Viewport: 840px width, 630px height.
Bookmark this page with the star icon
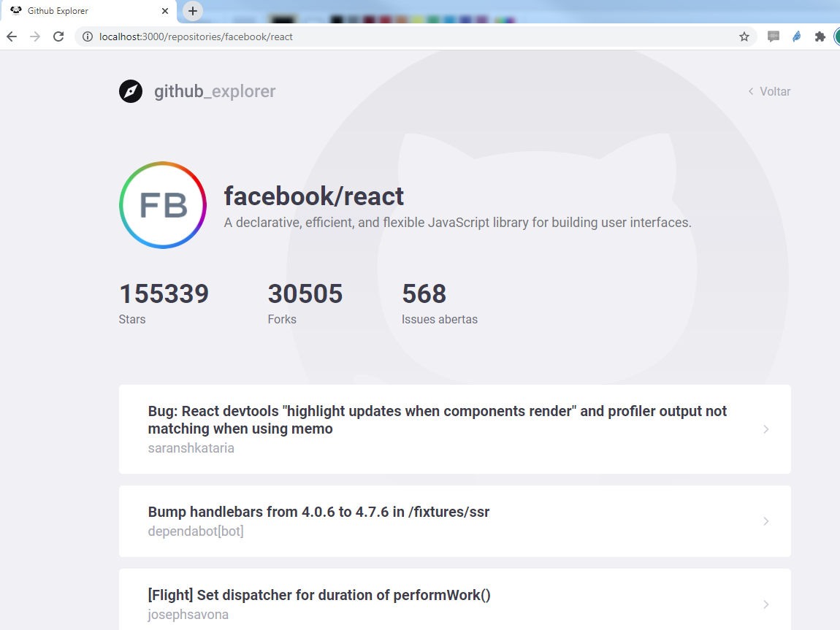pos(744,37)
